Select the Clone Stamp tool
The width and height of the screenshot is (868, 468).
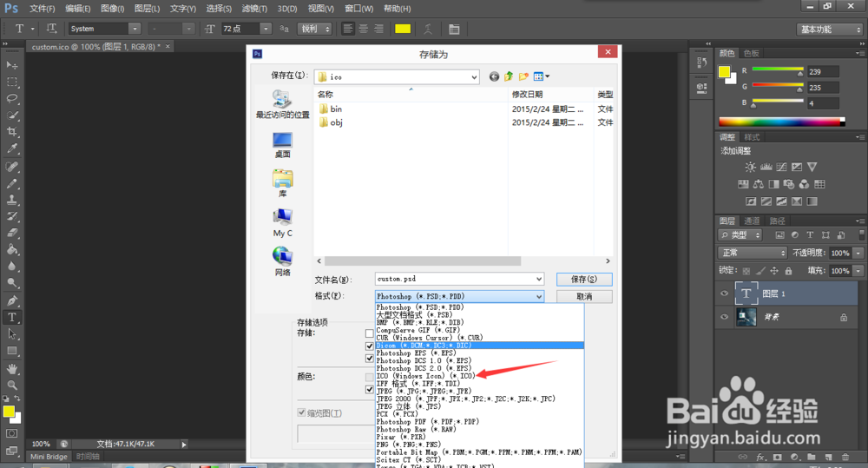tap(12, 200)
